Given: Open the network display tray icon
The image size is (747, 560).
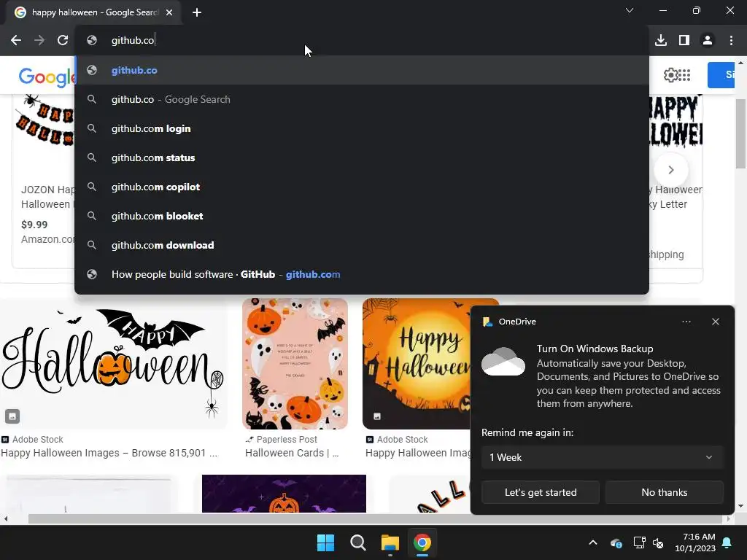Looking at the screenshot, I should [x=639, y=542].
